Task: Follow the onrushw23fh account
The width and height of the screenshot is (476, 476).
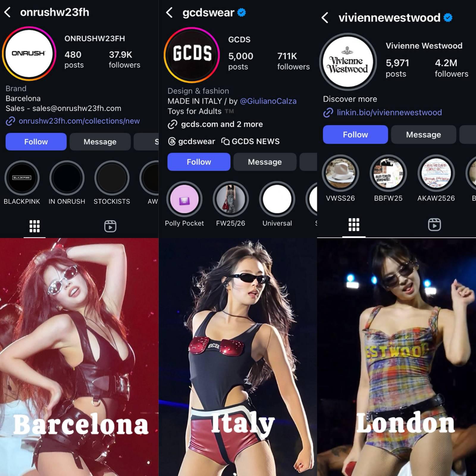Action: coord(36,142)
